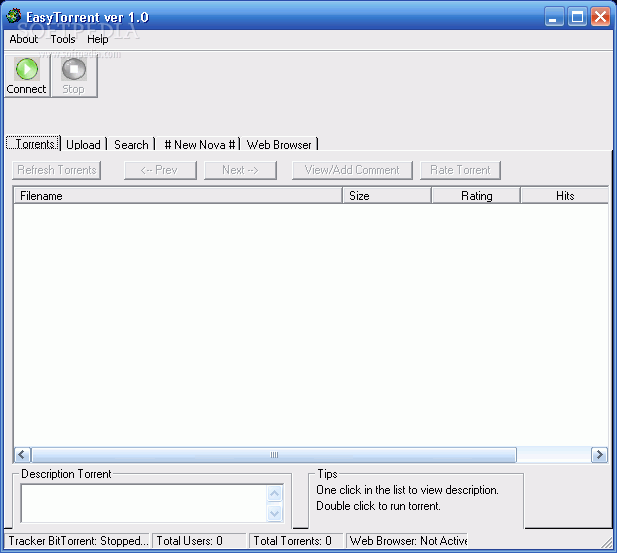Click the <-- Prev button
Viewport: 617px width, 553px height.
tap(160, 170)
